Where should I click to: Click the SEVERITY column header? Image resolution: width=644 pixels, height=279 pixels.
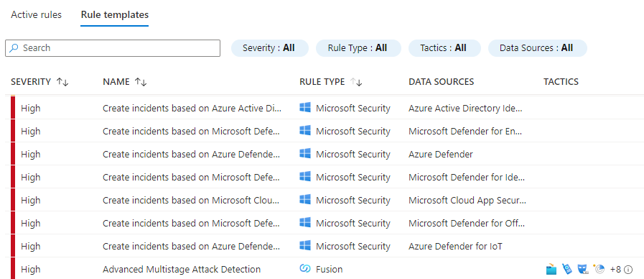click(31, 82)
